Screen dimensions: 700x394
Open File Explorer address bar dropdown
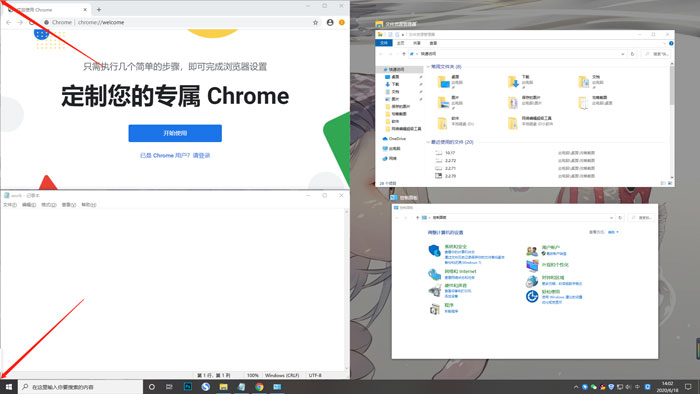pos(623,54)
